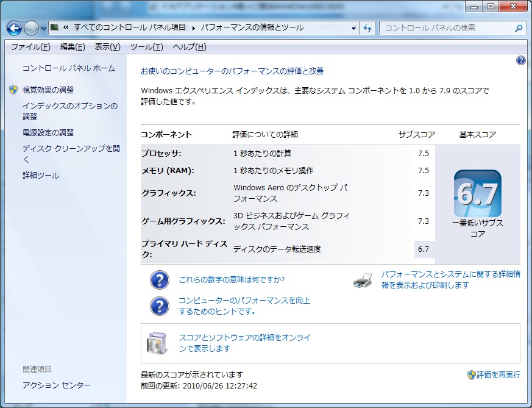Click the blue help question mark icon

click(521, 61)
